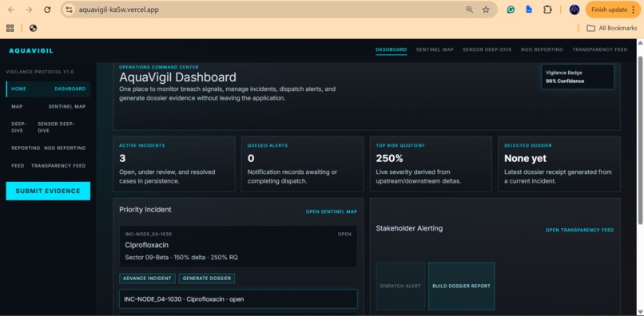Viewport: 644px width, 316px height.
Task: Click the ACTIVE INCIDENTS card
Action: [x=174, y=164]
